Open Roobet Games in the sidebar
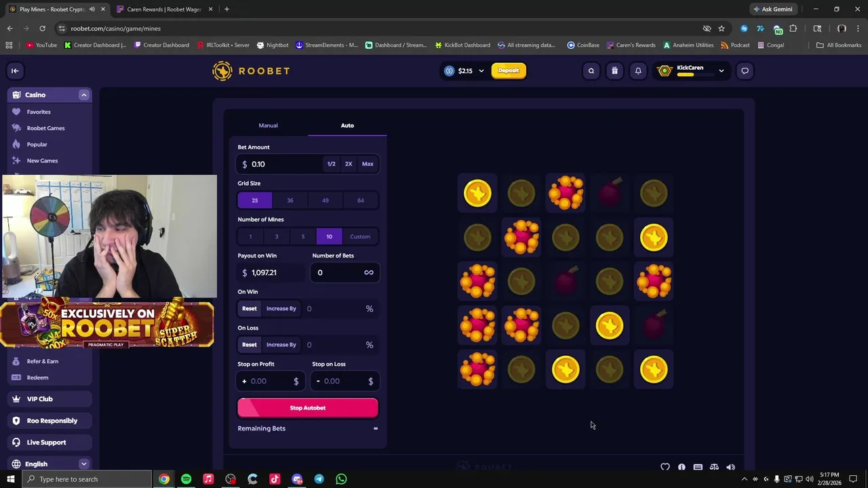868x488 pixels. click(x=45, y=128)
